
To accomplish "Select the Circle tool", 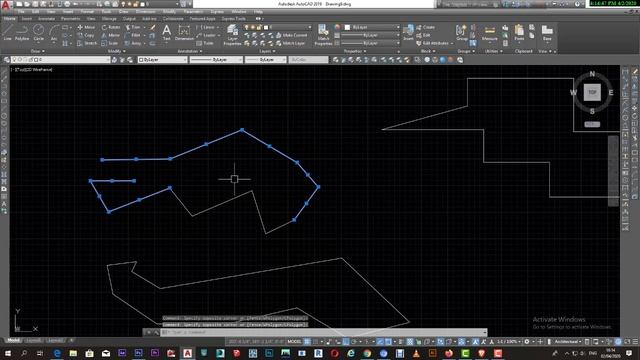I will click(38, 32).
